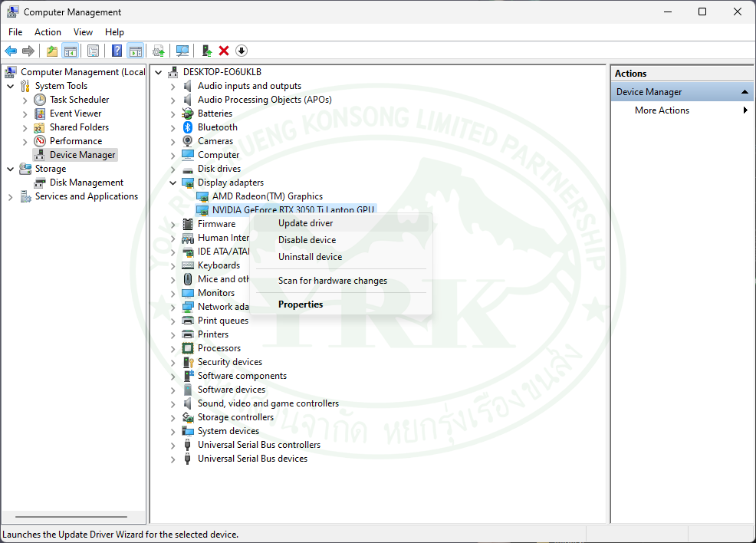
Task: Select the Event Viewer icon
Action: tap(40, 114)
